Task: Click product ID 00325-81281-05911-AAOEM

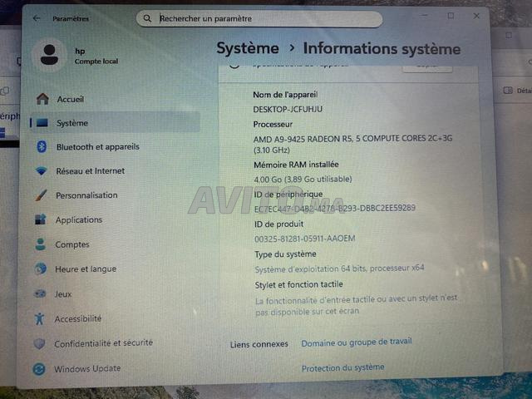Action: tap(304, 239)
